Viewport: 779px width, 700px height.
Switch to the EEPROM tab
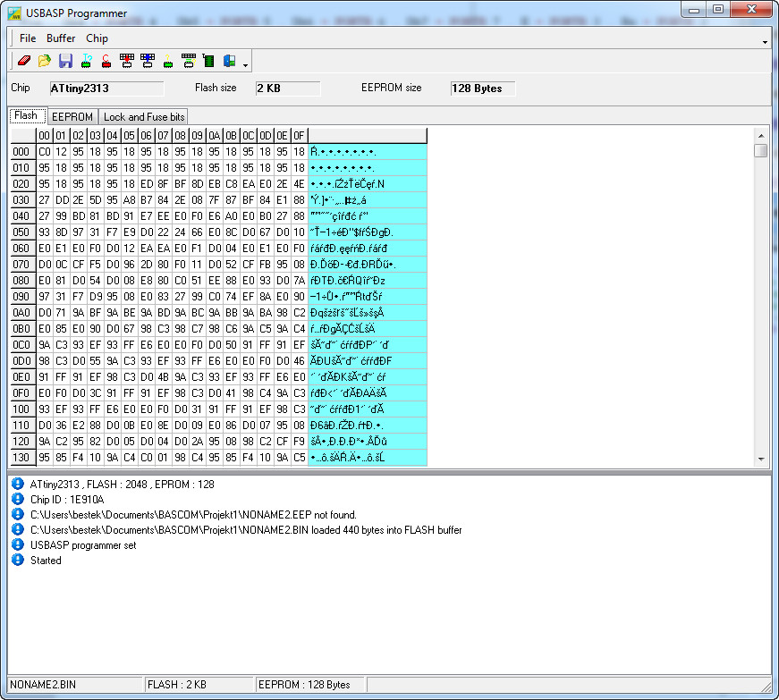(x=72, y=116)
